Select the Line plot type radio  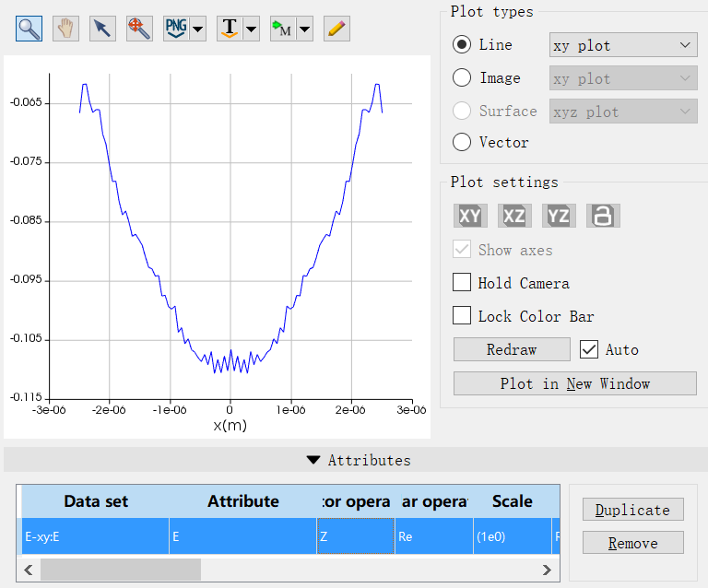click(462, 44)
